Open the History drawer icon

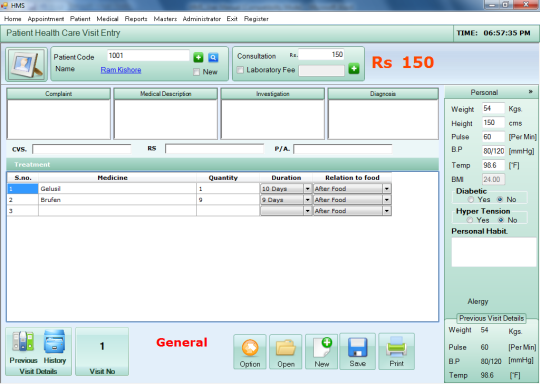[x=54, y=342]
